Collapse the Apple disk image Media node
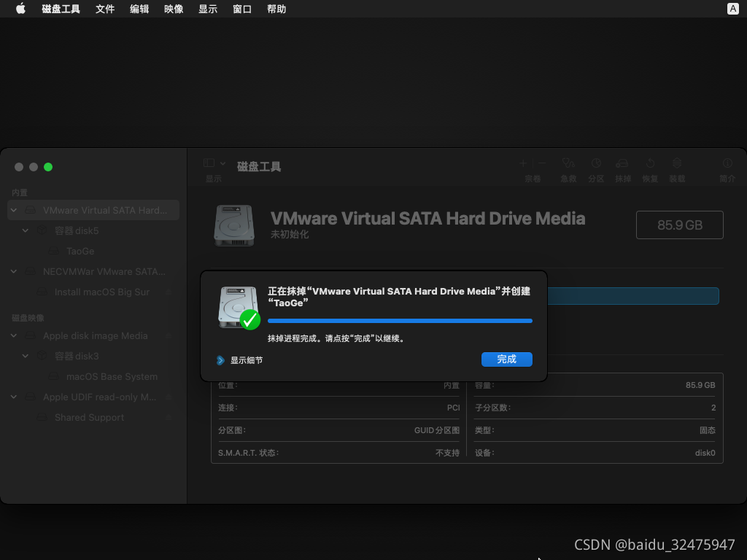 pos(14,336)
